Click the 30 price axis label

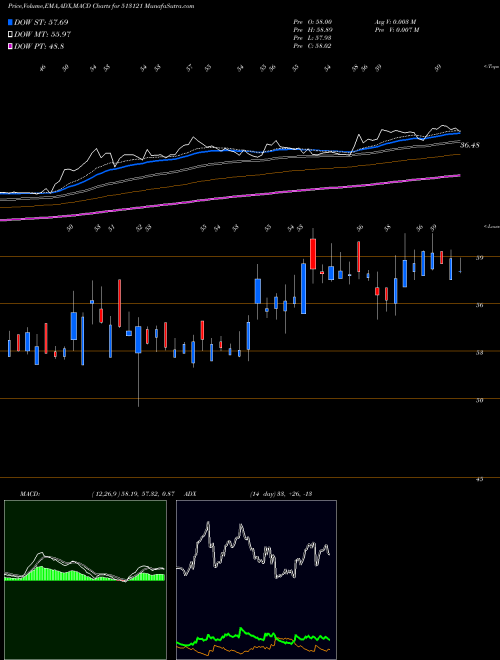[479, 400]
